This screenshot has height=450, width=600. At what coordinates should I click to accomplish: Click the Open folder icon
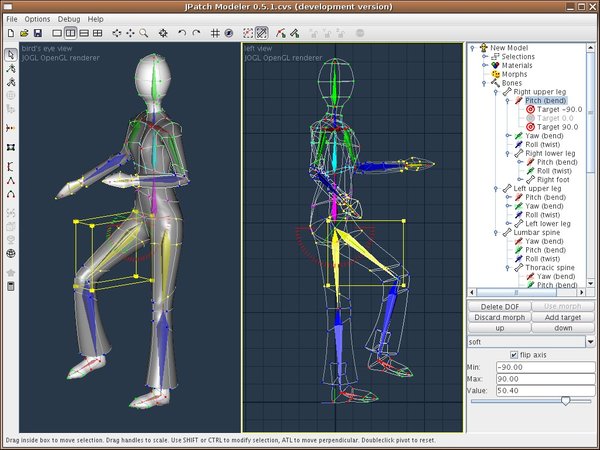click(22, 33)
